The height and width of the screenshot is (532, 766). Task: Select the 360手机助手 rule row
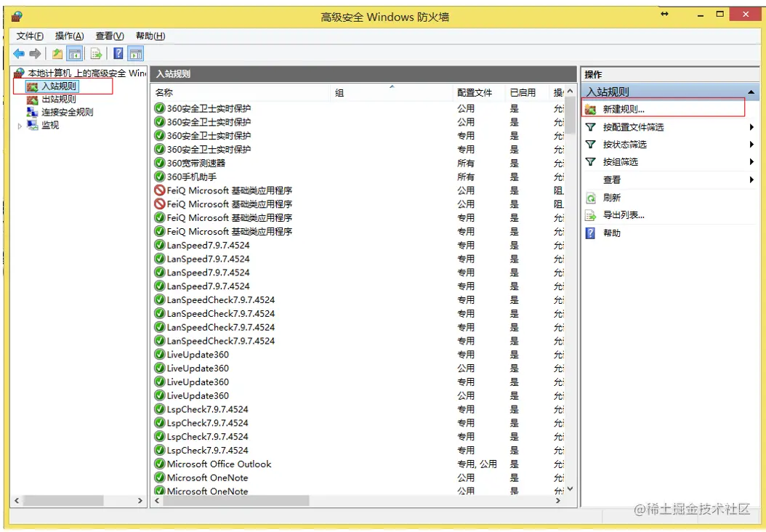[358, 177]
